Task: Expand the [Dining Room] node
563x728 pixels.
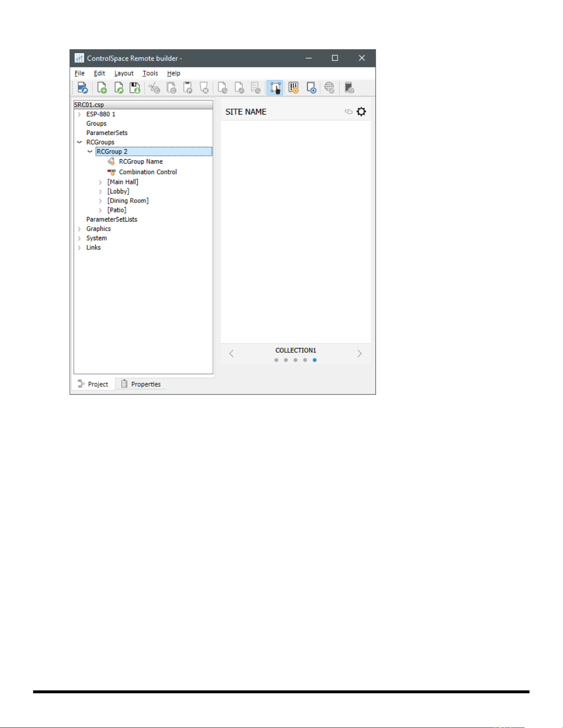Action: click(x=101, y=201)
